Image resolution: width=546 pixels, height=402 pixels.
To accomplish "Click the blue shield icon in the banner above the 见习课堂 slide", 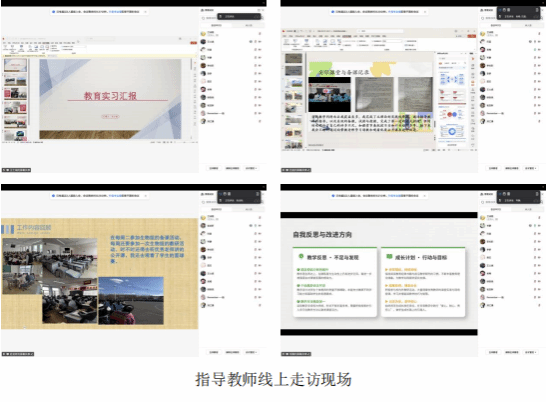I will (x=333, y=11).
